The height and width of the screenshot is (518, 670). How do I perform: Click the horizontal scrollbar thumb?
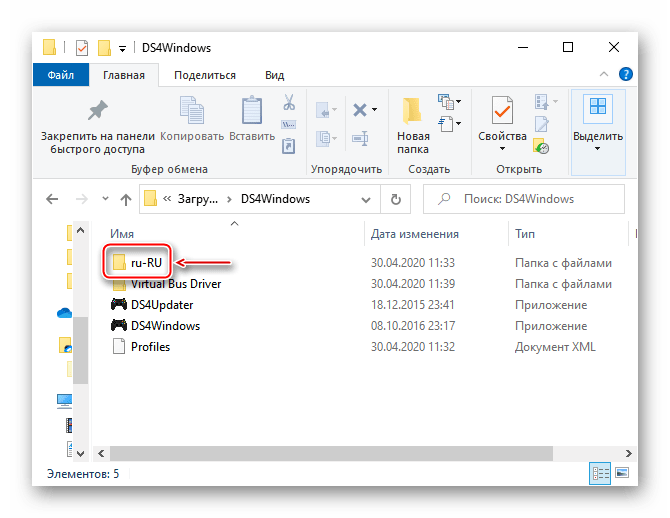pyautogui.click(x=331, y=453)
